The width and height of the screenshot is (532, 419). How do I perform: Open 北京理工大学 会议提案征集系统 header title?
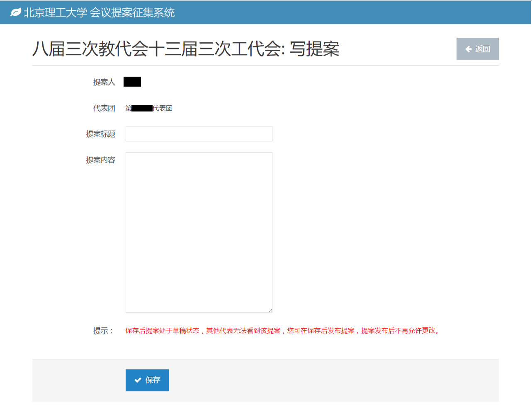[x=99, y=13]
